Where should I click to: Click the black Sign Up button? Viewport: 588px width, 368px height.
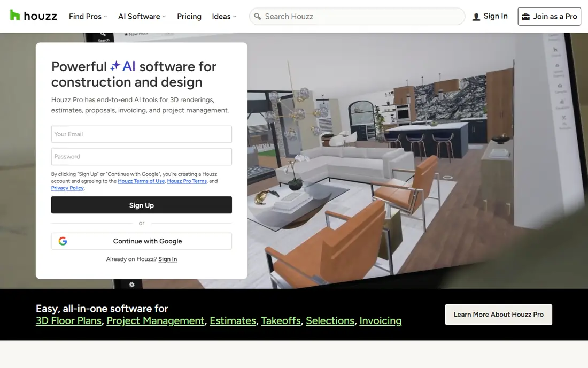click(141, 205)
